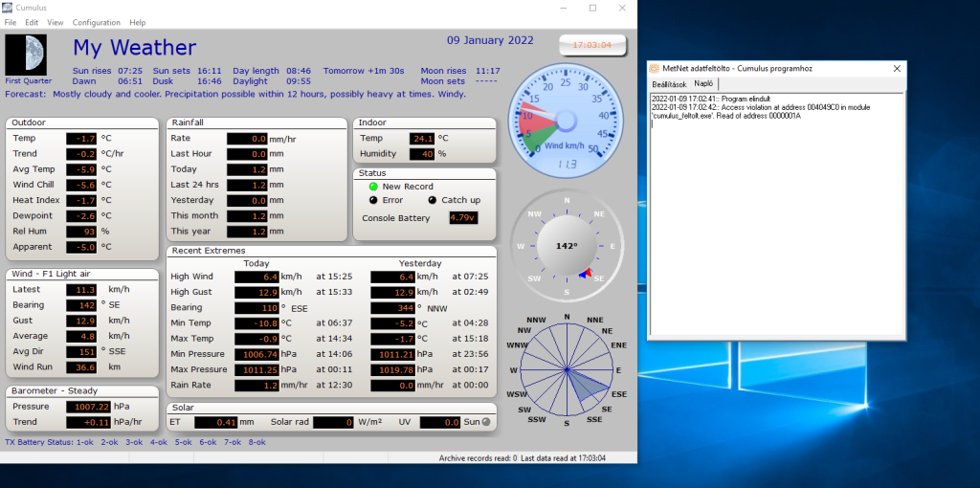
Task: Close the MetNet adatfeltöltő window
Action: [x=897, y=68]
